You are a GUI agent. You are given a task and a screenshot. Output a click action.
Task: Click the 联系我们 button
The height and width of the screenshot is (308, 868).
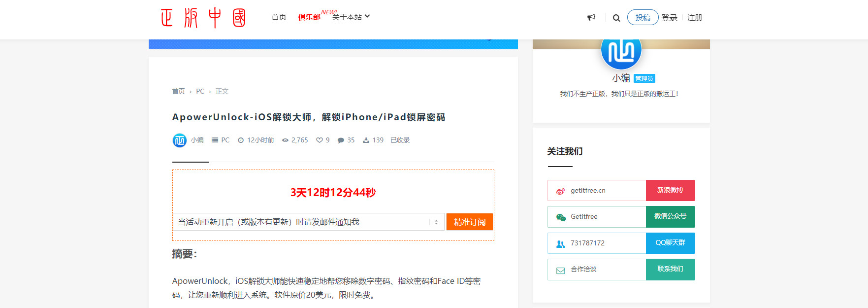click(x=670, y=269)
